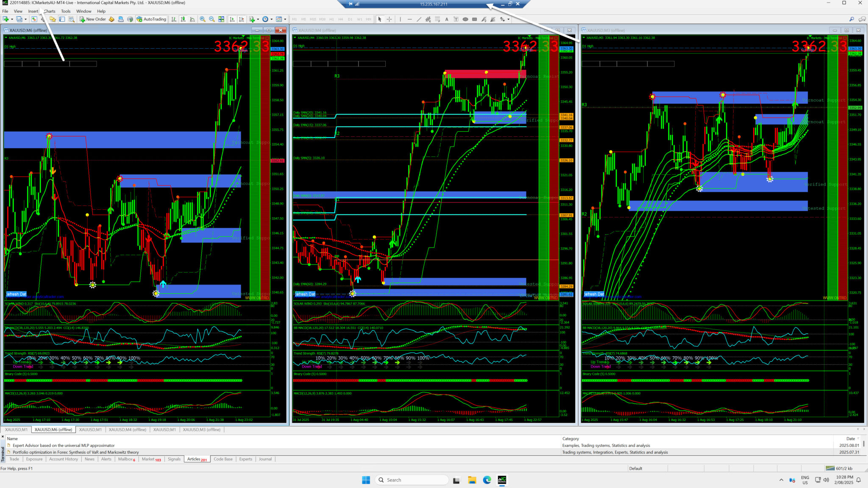The width and height of the screenshot is (868, 488).
Task: Tile chart windows icon
Action: [221, 19]
